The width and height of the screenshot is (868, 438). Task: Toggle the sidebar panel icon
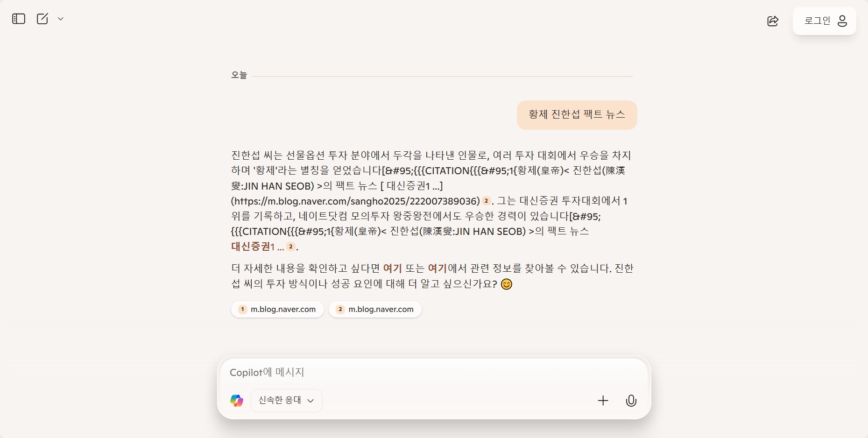[x=19, y=19]
